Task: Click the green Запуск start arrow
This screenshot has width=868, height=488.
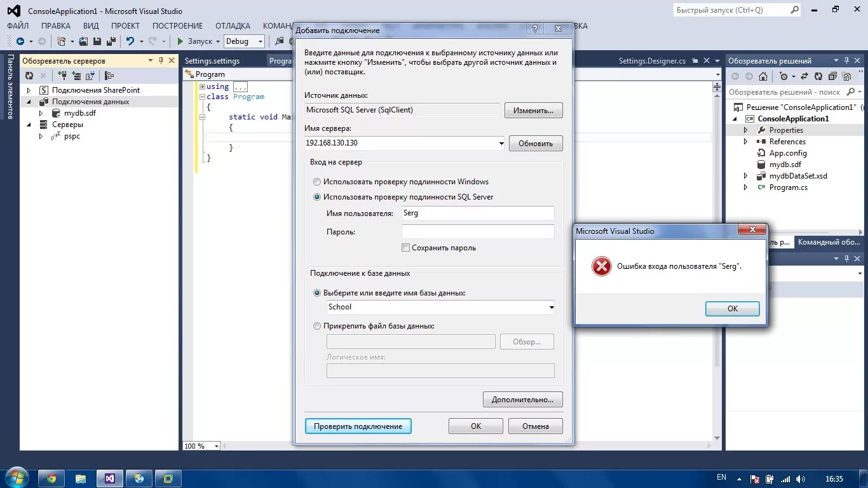Action: (180, 41)
